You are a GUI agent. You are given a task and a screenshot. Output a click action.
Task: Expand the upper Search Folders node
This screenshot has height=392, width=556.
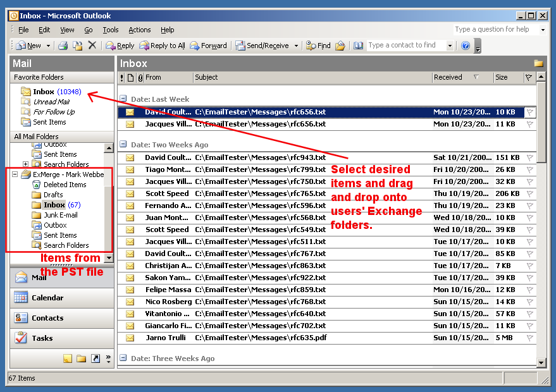(25, 164)
